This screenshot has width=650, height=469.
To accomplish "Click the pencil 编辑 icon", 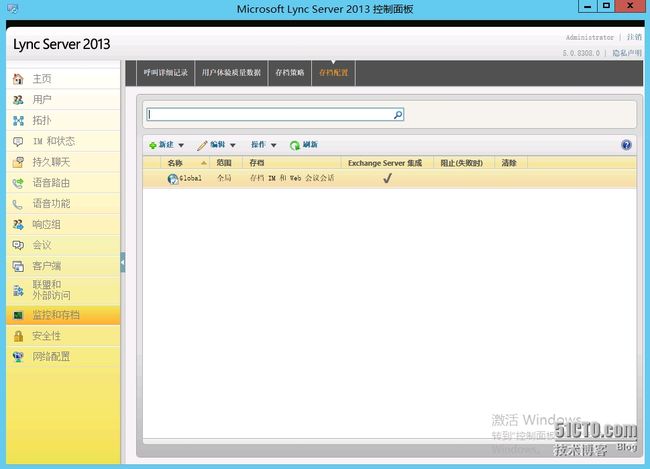I will (x=202, y=145).
